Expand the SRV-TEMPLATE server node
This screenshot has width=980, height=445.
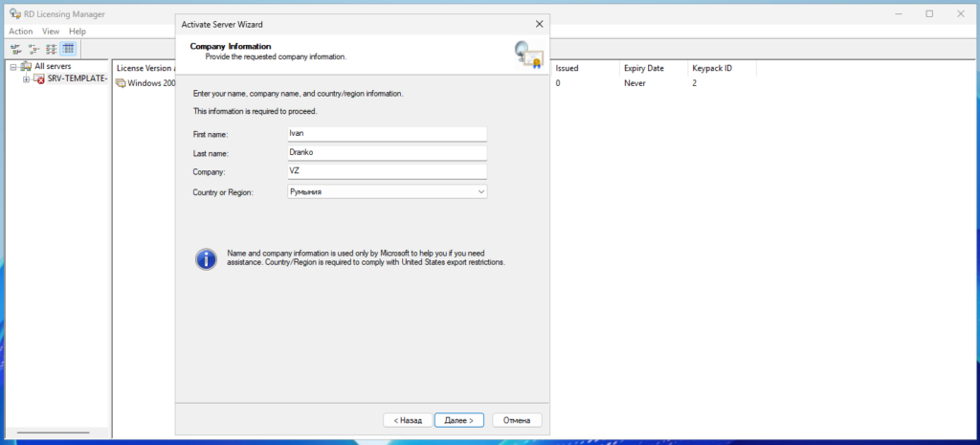point(26,79)
